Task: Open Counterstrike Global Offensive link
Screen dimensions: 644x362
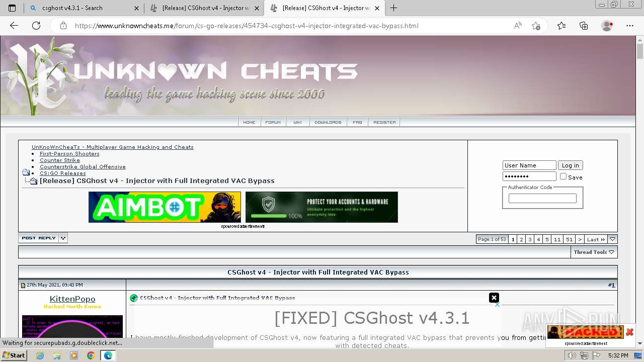Action: pos(83,167)
